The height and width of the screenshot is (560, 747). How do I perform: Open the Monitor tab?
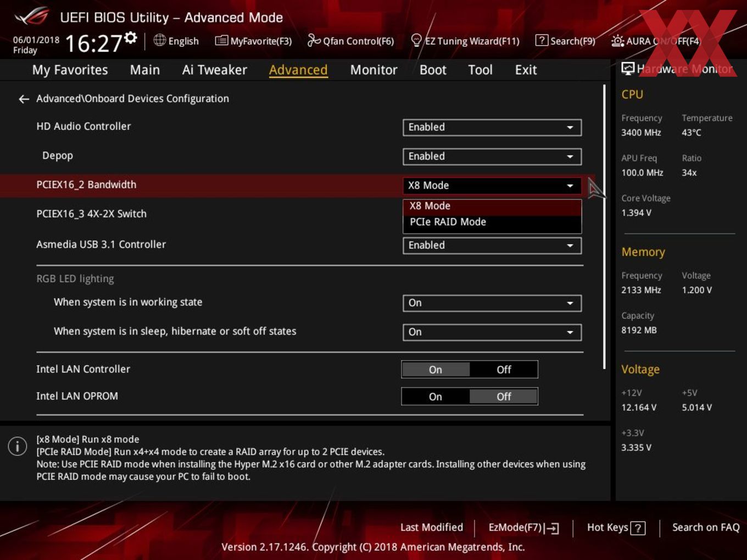tap(374, 70)
